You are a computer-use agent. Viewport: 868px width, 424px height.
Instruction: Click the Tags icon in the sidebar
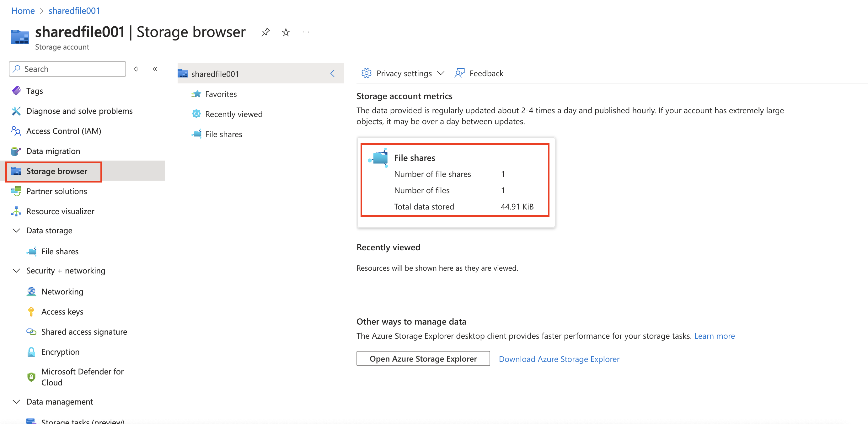coord(16,91)
